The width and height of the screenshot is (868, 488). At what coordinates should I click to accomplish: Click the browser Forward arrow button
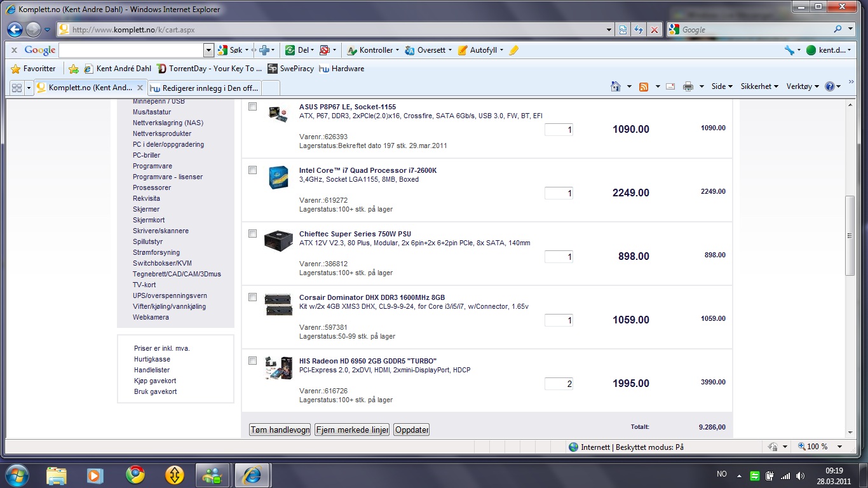[x=33, y=29]
